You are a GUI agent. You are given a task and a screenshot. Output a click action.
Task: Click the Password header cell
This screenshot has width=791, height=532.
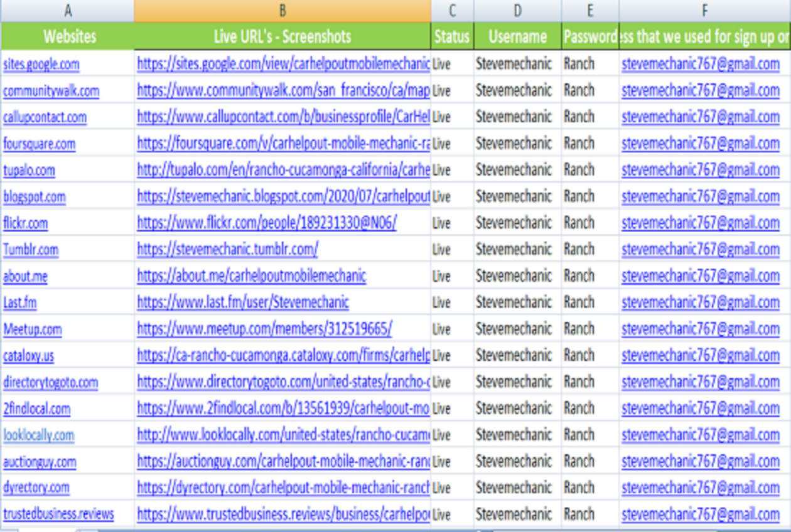590,36
